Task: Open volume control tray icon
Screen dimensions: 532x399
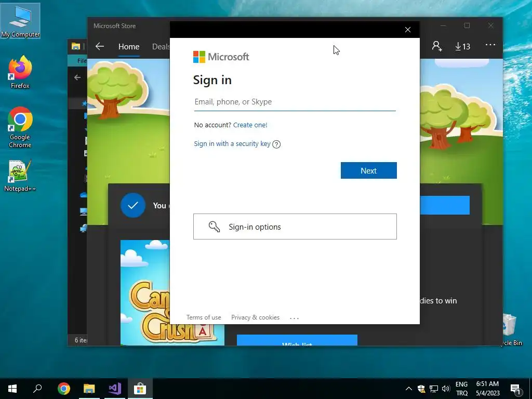Action: pyautogui.click(x=446, y=389)
